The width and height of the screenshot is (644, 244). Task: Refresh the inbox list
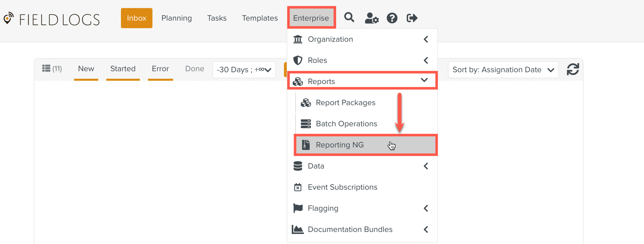pyautogui.click(x=573, y=69)
